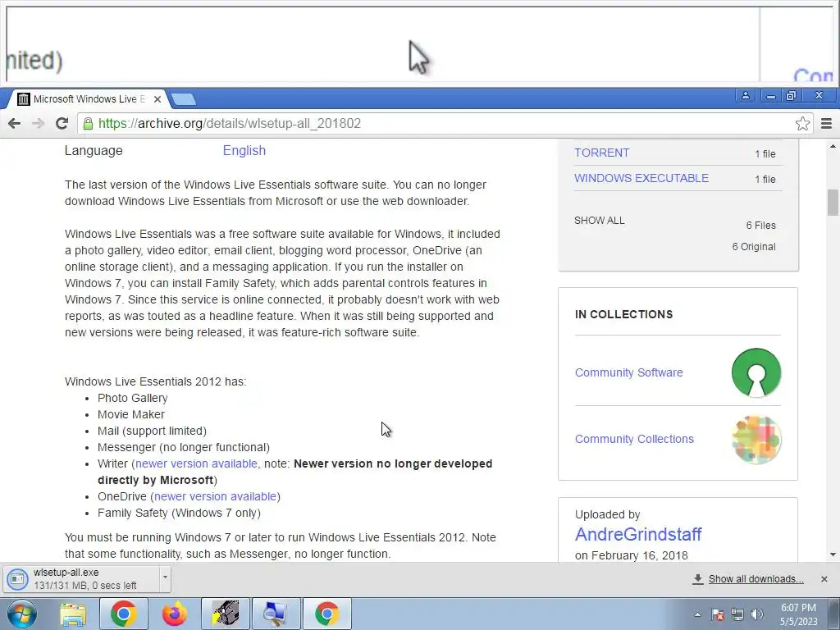The image size is (840, 630).
Task: Click 'Family Safety (Windows 7 only)' item
Action: 179,514
